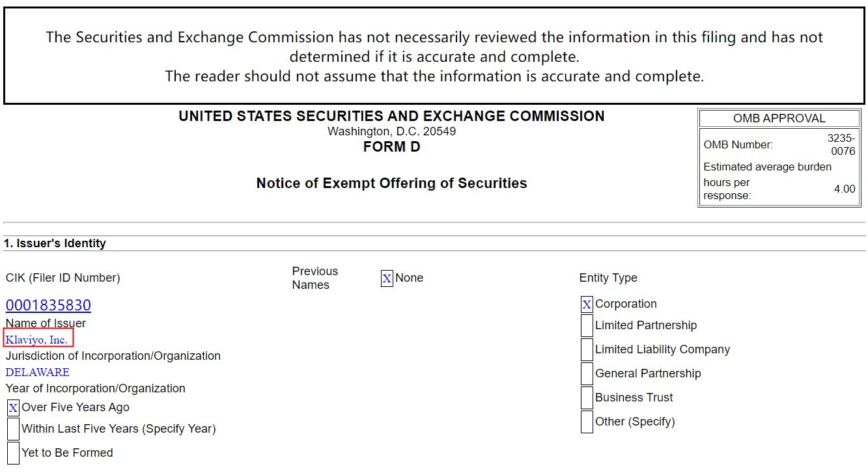Image resolution: width=868 pixels, height=473 pixels.
Task: Click the 4.00 burden hours value
Action: (x=845, y=189)
